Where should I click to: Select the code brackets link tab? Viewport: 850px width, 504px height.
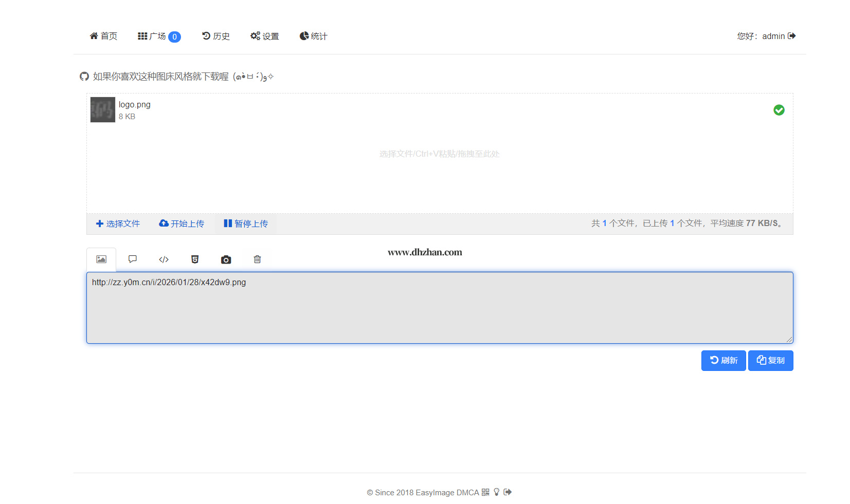click(164, 259)
